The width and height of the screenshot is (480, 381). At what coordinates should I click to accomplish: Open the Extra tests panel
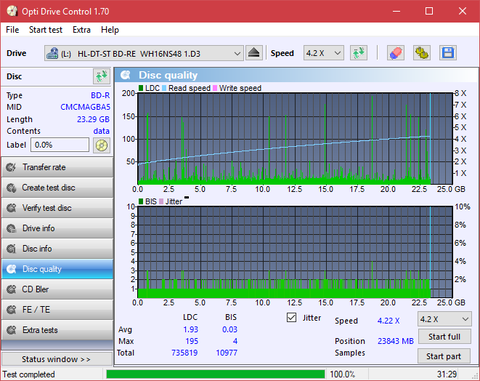(57, 330)
